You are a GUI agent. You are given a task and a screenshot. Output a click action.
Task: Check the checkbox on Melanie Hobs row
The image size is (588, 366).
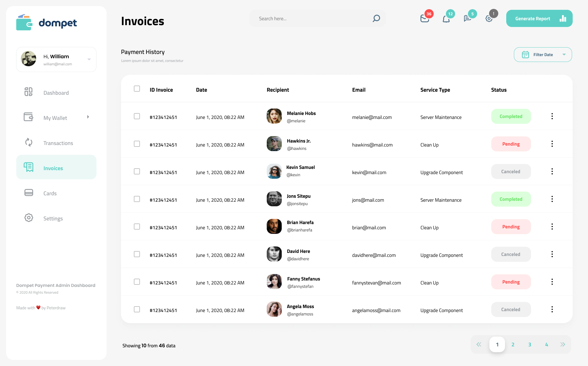137,116
